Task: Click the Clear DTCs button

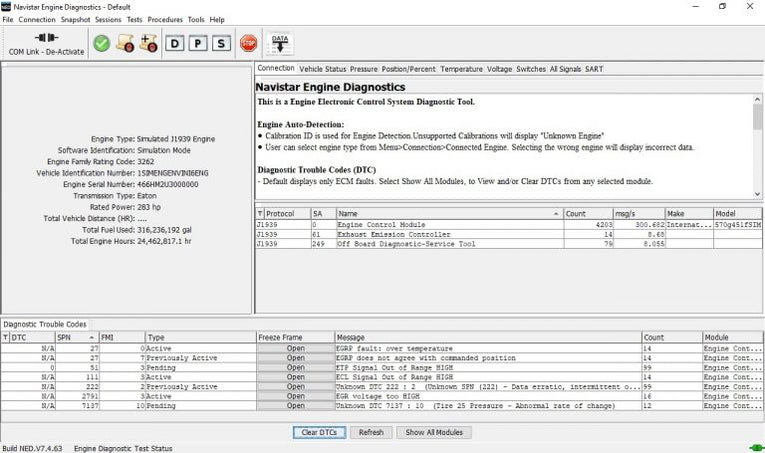Action: tap(319, 433)
